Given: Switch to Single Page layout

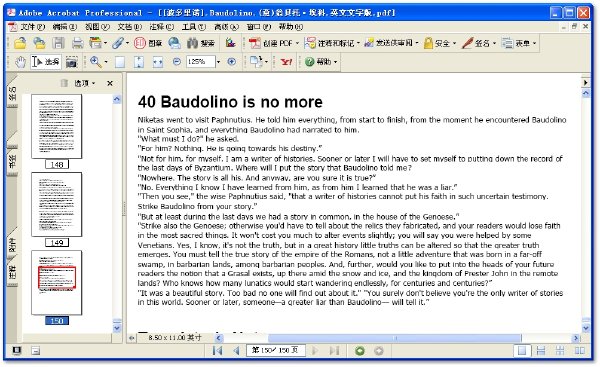Looking at the screenshot, I should pos(522,351).
